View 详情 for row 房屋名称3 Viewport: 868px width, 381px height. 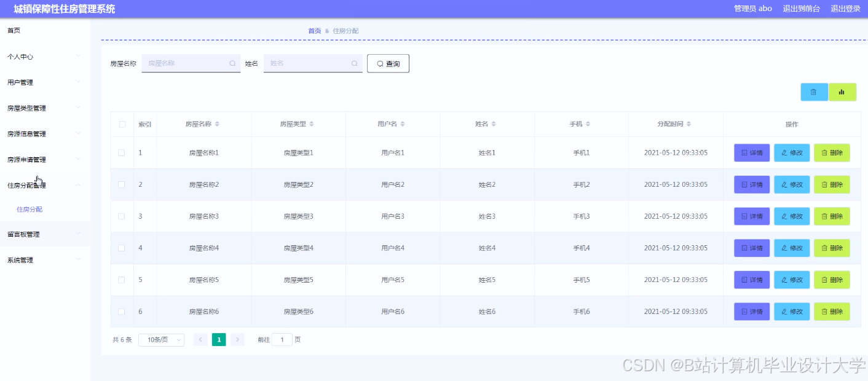(752, 216)
